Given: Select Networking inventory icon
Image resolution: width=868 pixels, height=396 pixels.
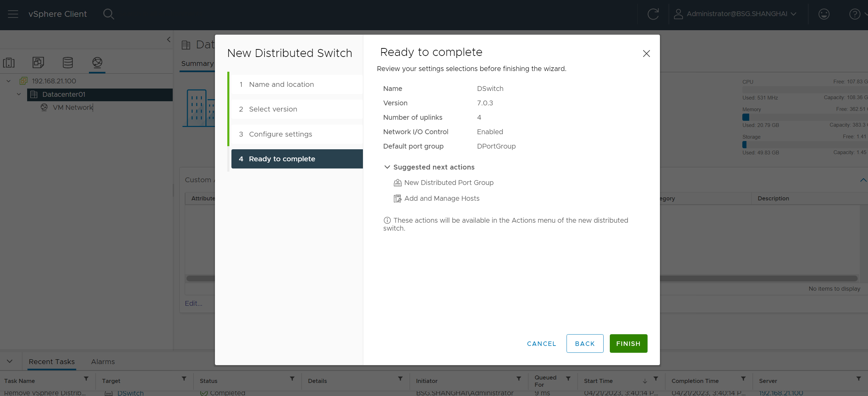Looking at the screenshot, I should pos(97,62).
